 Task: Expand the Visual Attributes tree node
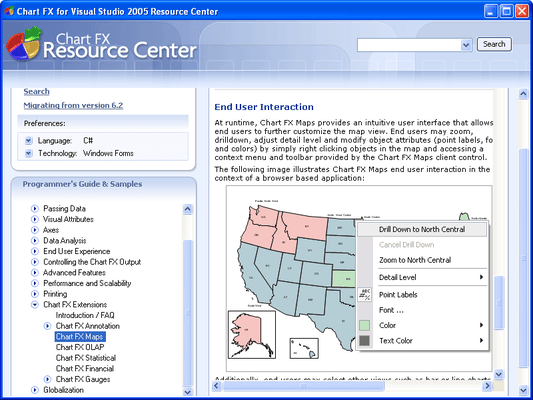[35, 219]
